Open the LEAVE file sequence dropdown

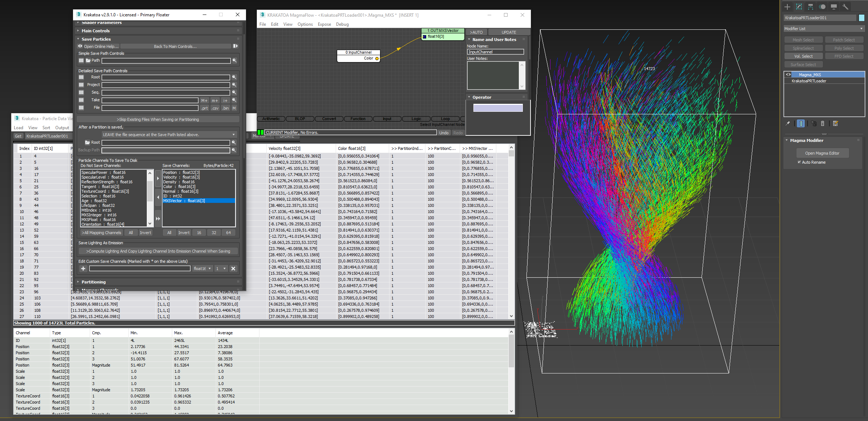pos(169,135)
